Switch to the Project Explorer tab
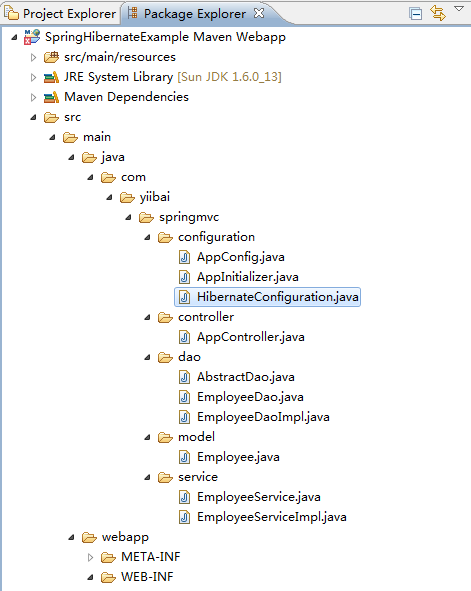Image resolution: width=471 pixels, height=591 pixels. pyautogui.click(x=60, y=14)
